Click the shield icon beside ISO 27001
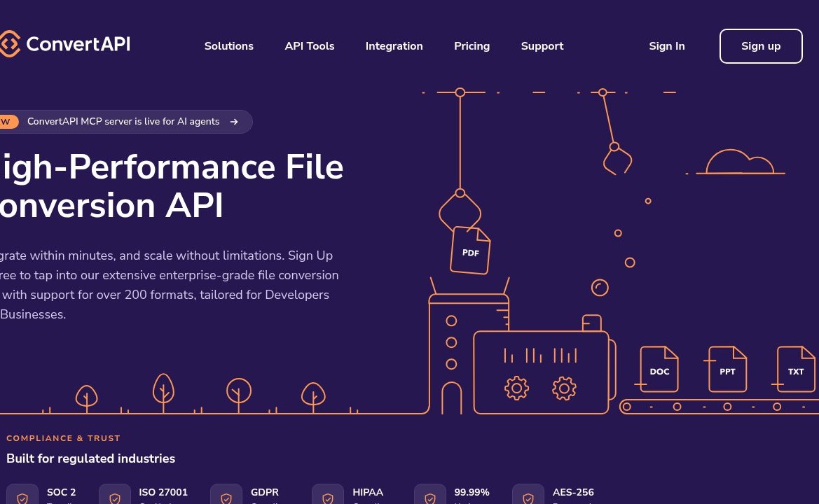819x504 pixels. click(x=114, y=498)
